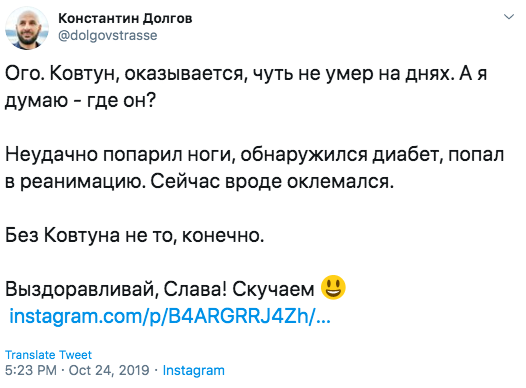The height and width of the screenshot is (388, 526).
Task: Click the word диабет in the tweet
Action: click(408, 155)
